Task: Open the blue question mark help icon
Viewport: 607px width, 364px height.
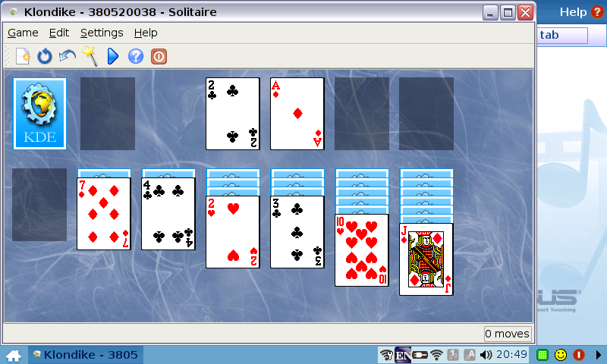Action: coord(136,56)
